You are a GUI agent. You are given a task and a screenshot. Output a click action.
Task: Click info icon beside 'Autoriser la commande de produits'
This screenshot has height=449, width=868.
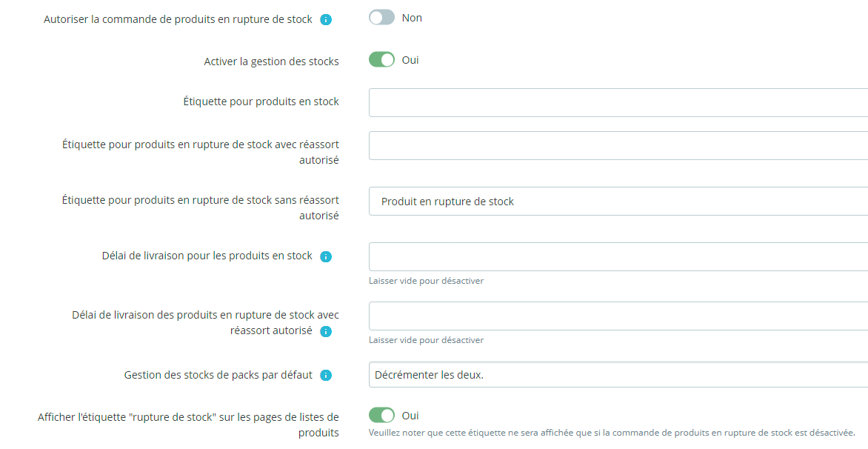326,20
